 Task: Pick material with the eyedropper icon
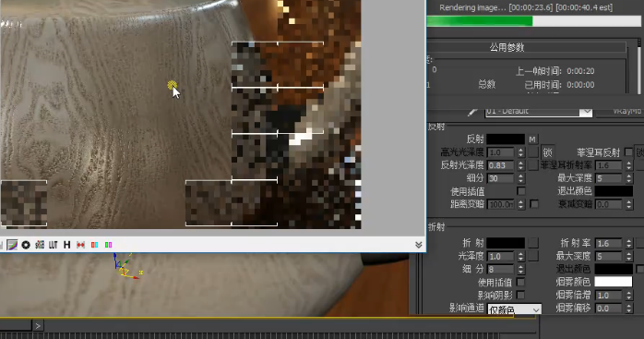(473, 112)
